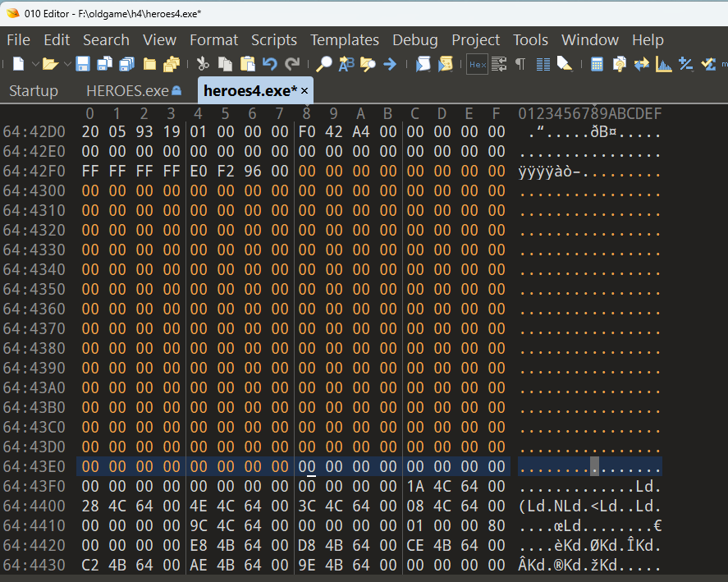The width and height of the screenshot is (728, 582).
Task: Open the Edit menu
Action: click(57, 40)
